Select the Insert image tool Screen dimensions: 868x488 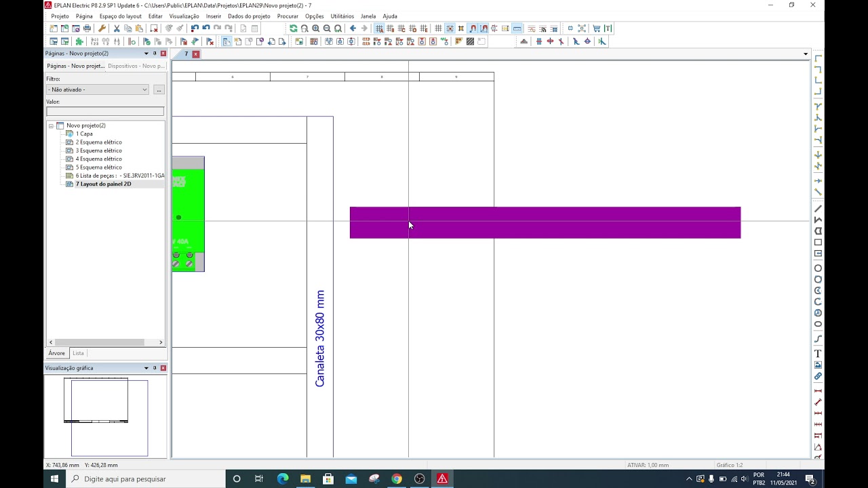818,365
